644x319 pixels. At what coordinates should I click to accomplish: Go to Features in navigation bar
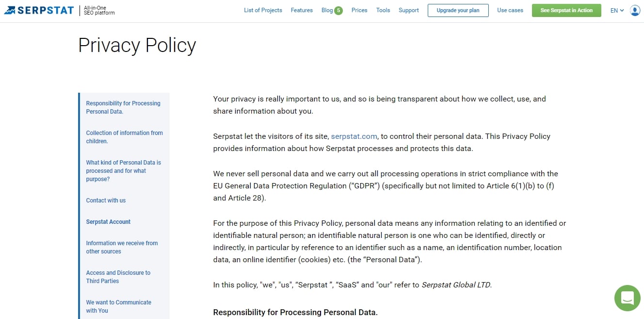point(302,10)
